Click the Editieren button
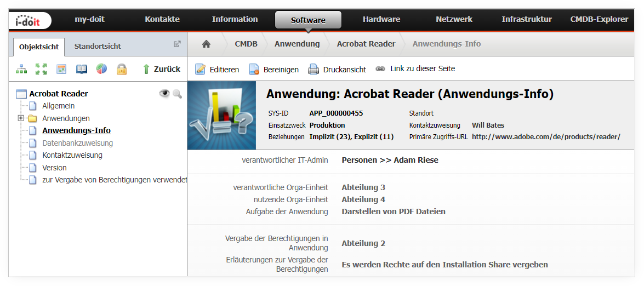The height and width of the screenshot is (286, 644). pos(217,70)
